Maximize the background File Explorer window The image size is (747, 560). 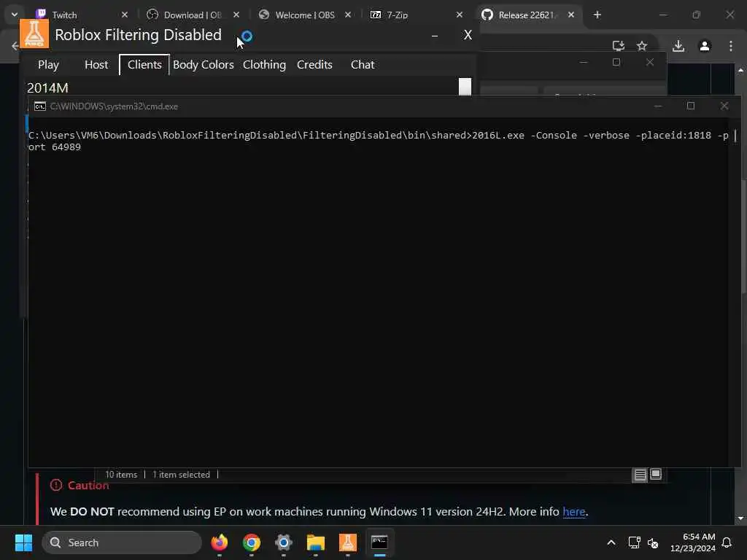coord(616,63)
